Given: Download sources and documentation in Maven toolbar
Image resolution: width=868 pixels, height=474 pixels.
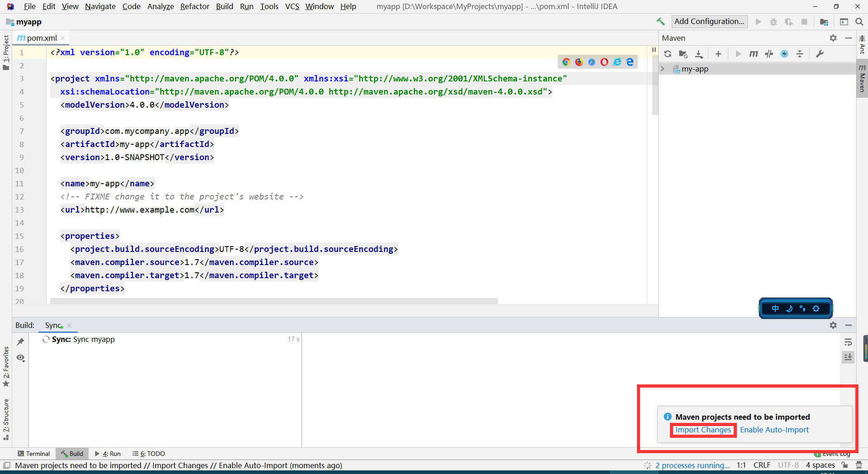Looking at the screenshot, I should (699, 54).
